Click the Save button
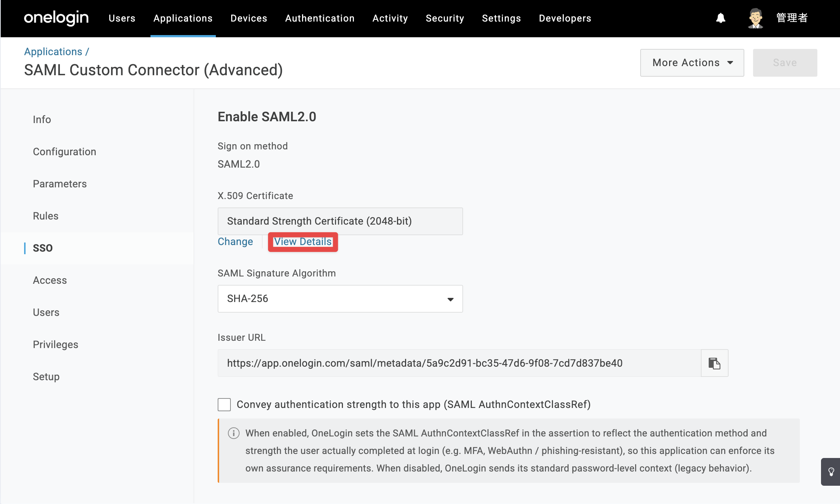The image size is (840, 504). pos(785,63)
